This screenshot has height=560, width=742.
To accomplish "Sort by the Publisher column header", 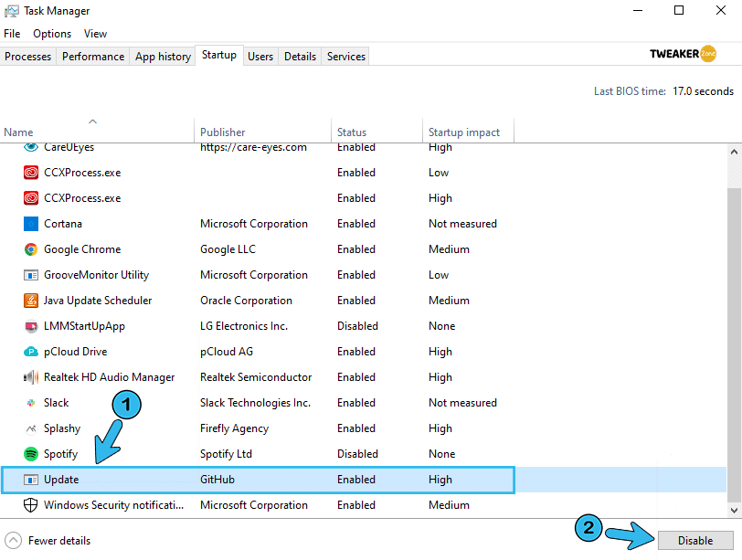I will [x=262, y=129].
